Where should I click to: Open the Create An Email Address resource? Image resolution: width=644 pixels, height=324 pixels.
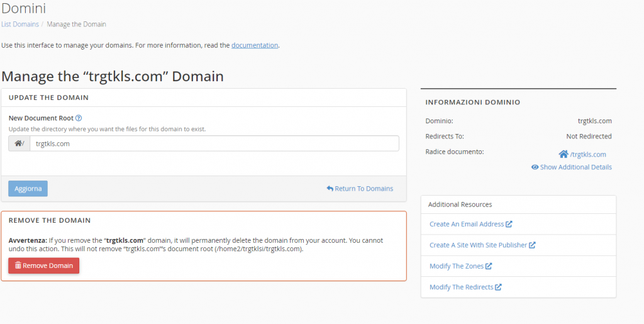467,224
